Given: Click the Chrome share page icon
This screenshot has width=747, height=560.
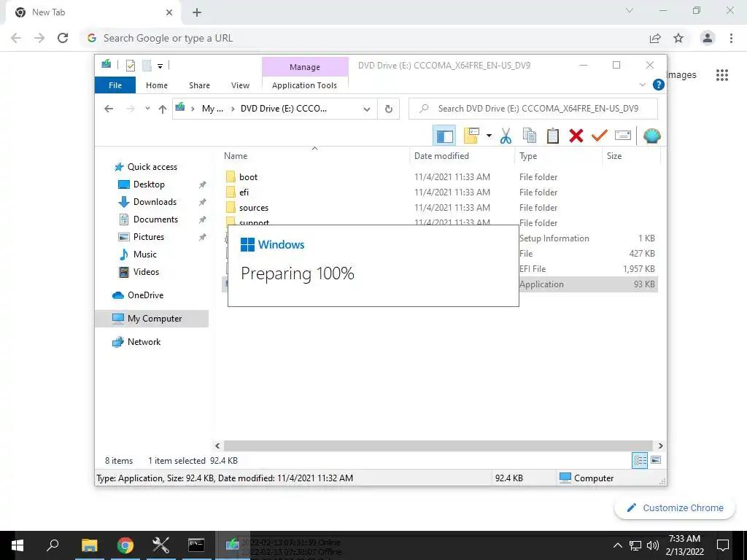Looking at the screenshot, I should click(655, 38).
